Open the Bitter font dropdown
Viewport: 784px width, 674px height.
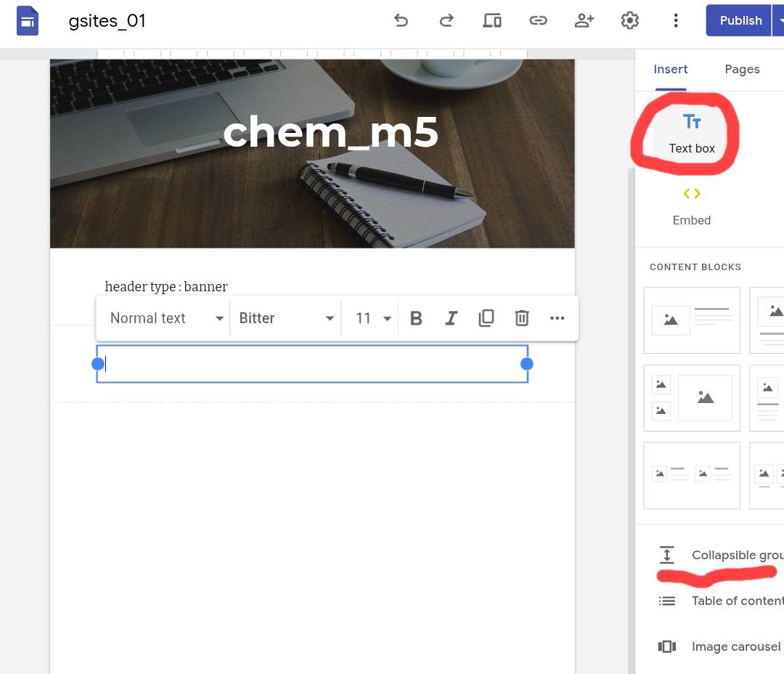(x=286, y=318)
